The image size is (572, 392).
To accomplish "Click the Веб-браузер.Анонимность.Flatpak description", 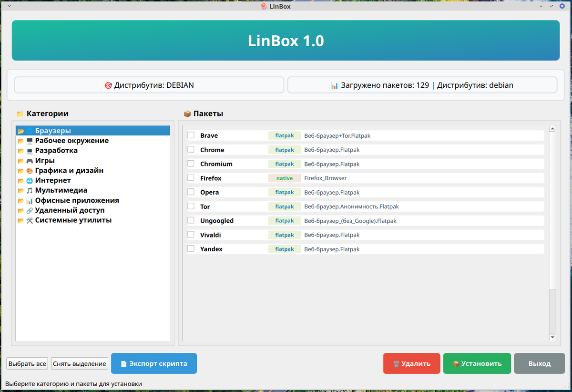I will 351,206.
